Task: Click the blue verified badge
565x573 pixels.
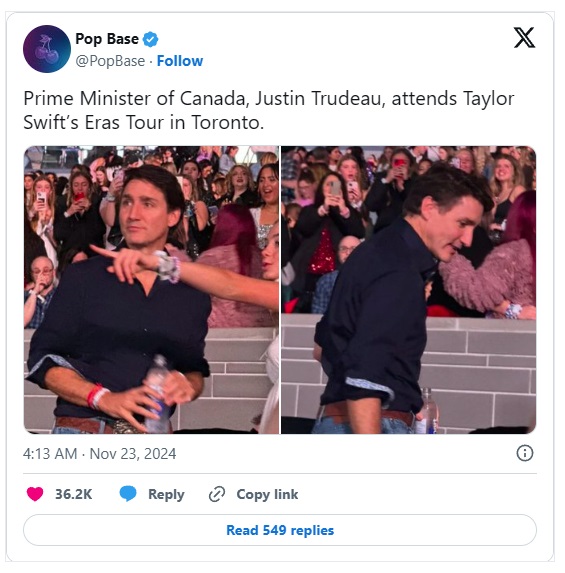Action: [x=150, y=39]
